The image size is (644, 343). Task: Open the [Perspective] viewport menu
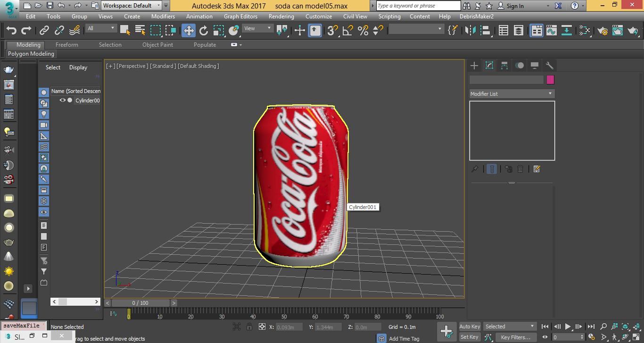(x=132, y=66)
